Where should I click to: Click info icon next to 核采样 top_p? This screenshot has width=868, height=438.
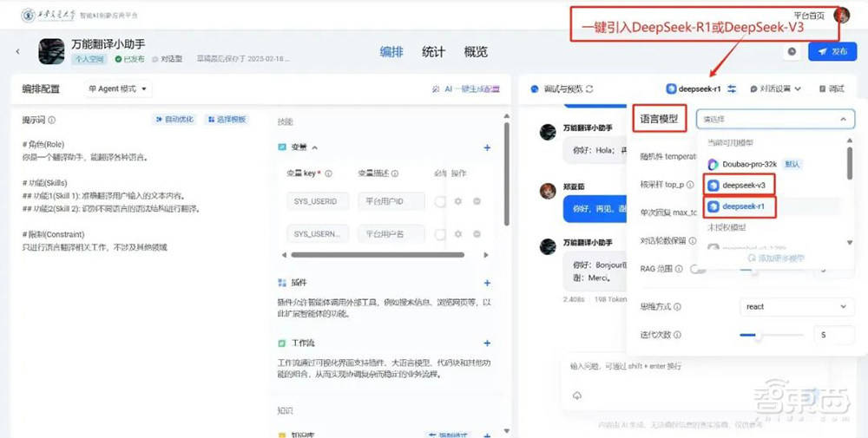[x=690, y=185]
